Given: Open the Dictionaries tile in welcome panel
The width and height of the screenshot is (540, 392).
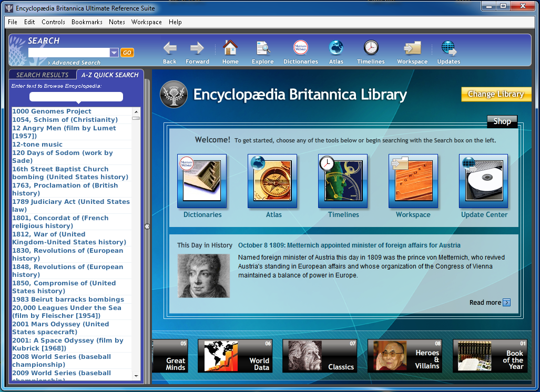Looking at the screenshot, I should [202, 181].
